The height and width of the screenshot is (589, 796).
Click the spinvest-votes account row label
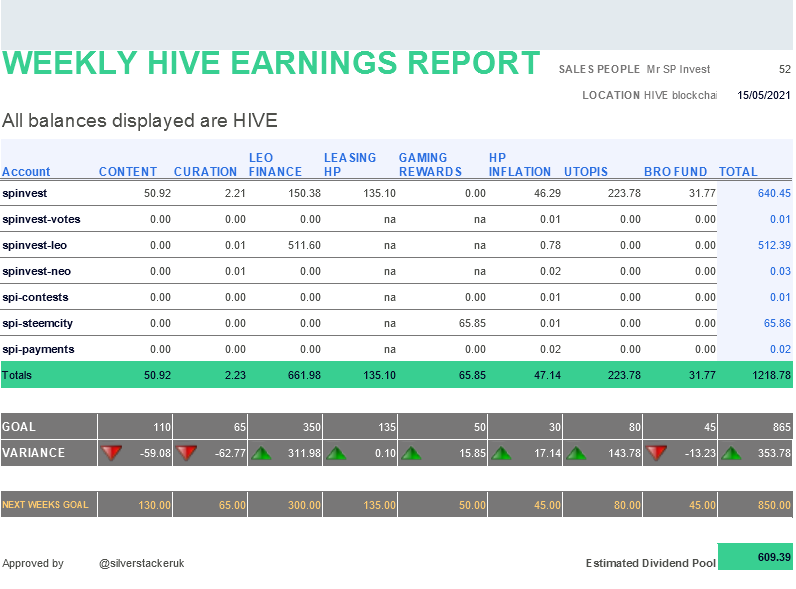pos(41,219)
